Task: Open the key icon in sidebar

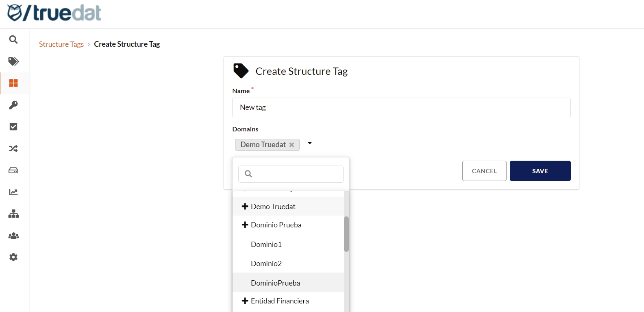Action: tap(13, 105)
